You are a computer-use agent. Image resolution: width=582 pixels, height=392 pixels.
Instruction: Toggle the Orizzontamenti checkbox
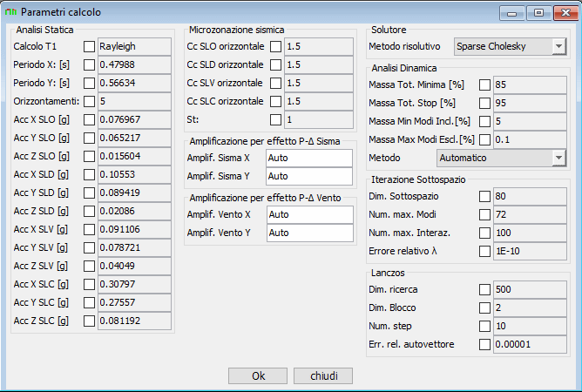89,101
